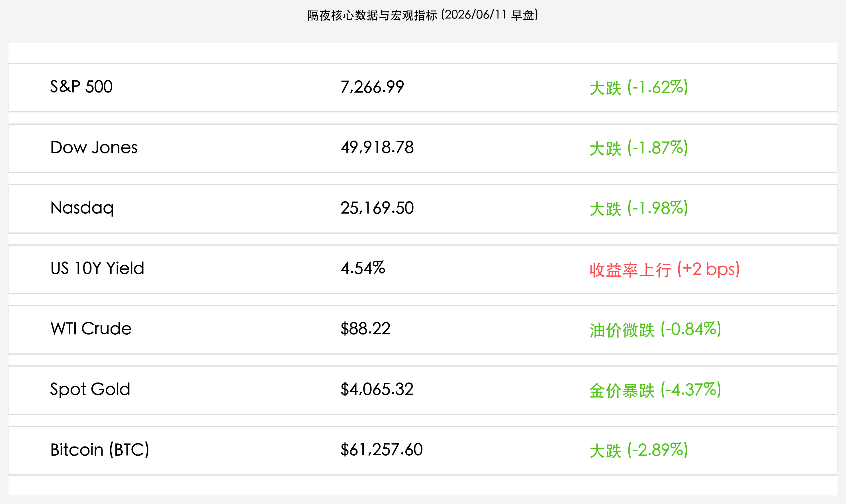Click the 大跌 (-1.98%) change text

[x=639, y=209]
